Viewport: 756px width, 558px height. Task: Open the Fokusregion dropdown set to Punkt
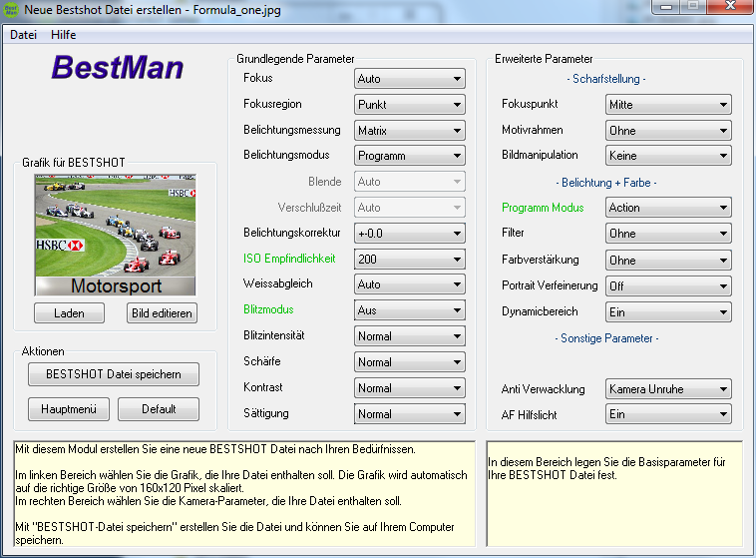tap(409, 105)
